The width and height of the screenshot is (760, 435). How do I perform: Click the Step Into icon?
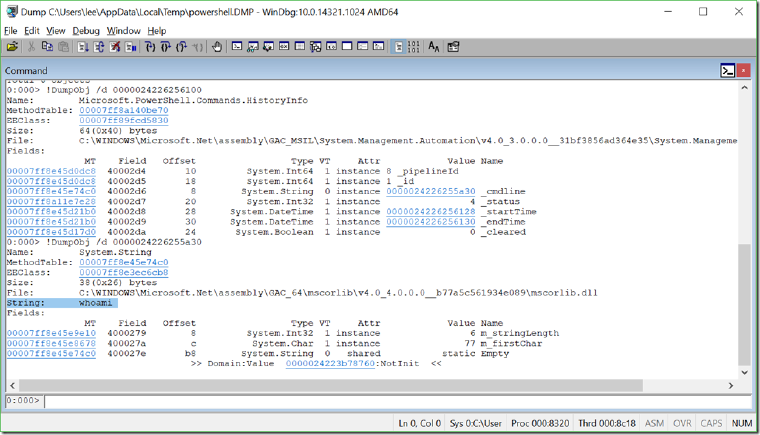[x=150, y=47]
